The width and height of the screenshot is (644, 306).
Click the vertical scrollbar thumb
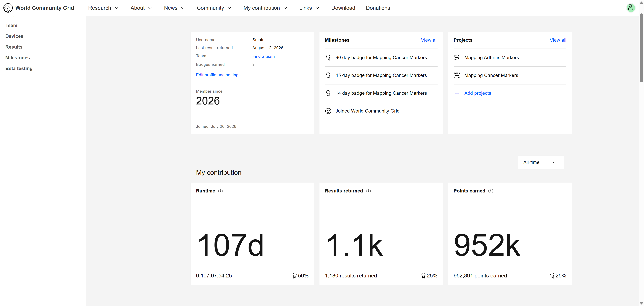point(641,48)
